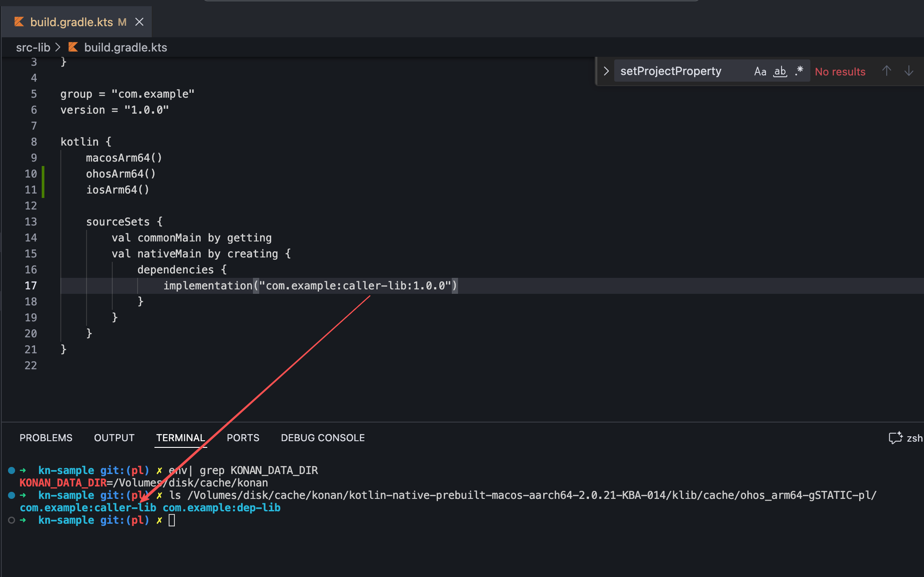The image size is (924, 577).
Task: Switch to the PORTS panel tab
Action: (x=243, y=438)
